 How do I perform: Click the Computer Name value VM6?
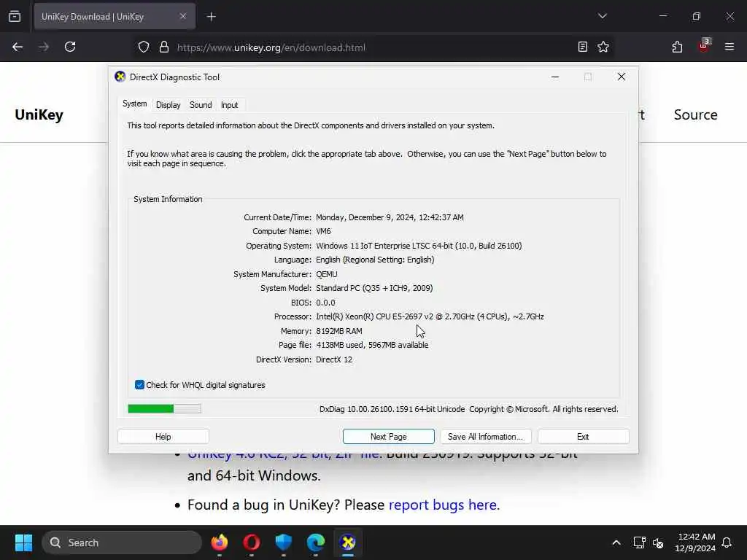(323, 231)
